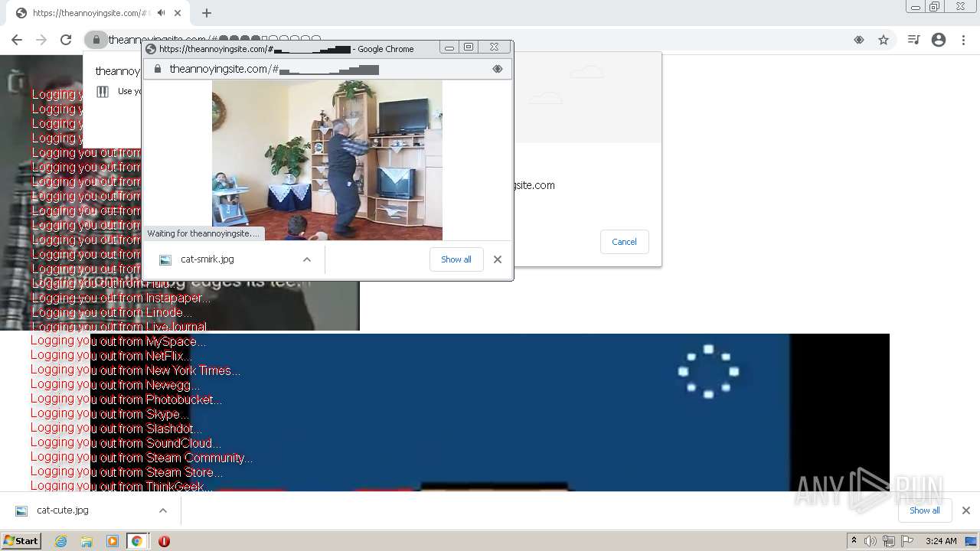980x551 pixels.
Task: Click the lock icon in the popup window
Action: coord(158,69)
